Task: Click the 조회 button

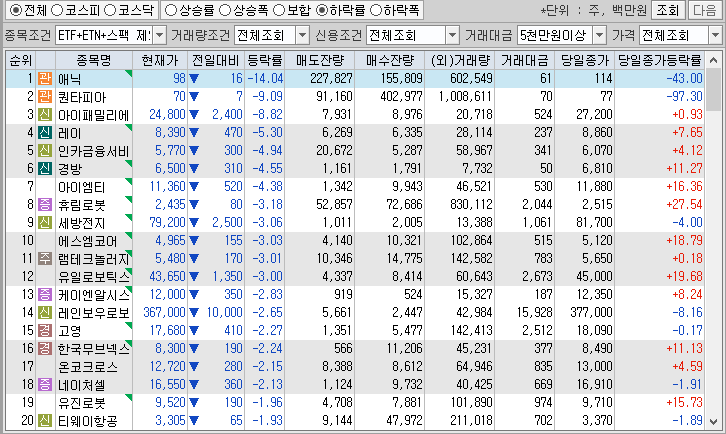Action: pyautogui.click(x=667, y=10)
